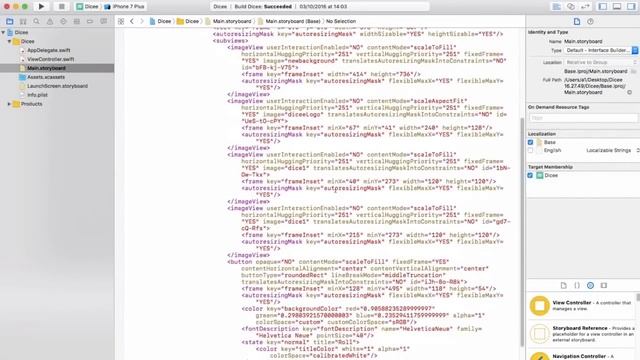Uncheck the Base localization checkbox

530,142
